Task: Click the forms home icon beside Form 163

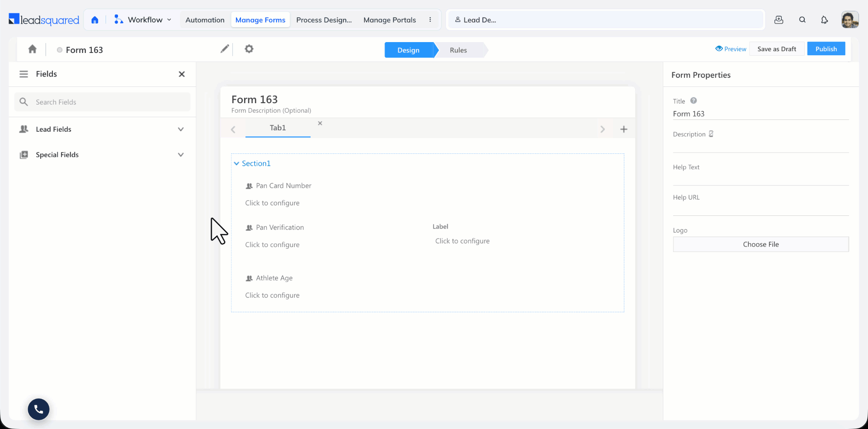Action: (x=32, y=49)
